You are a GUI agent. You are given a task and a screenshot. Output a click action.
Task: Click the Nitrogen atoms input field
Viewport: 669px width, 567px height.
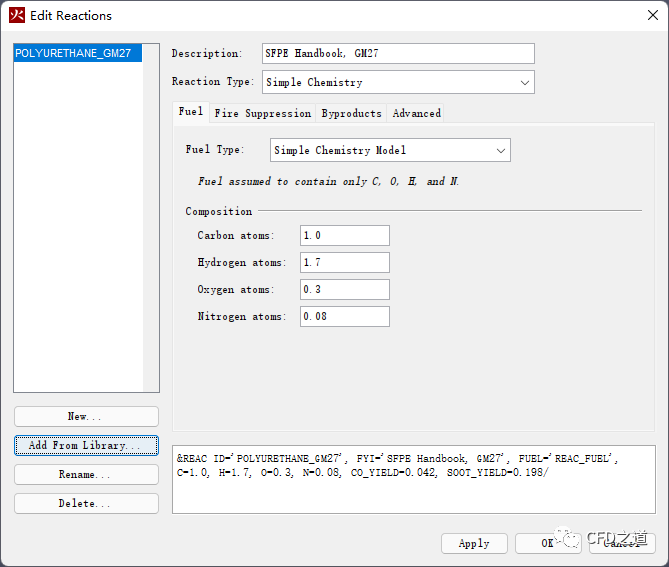[344, 317]
